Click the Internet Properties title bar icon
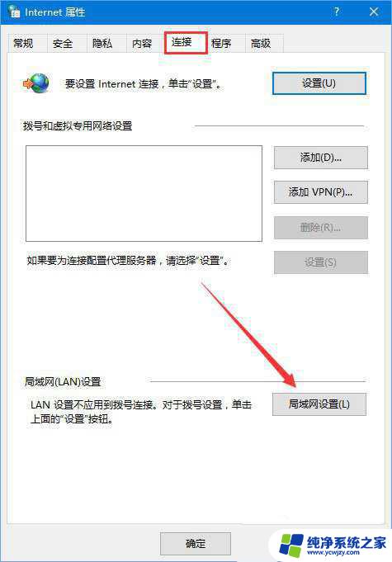 13,12
